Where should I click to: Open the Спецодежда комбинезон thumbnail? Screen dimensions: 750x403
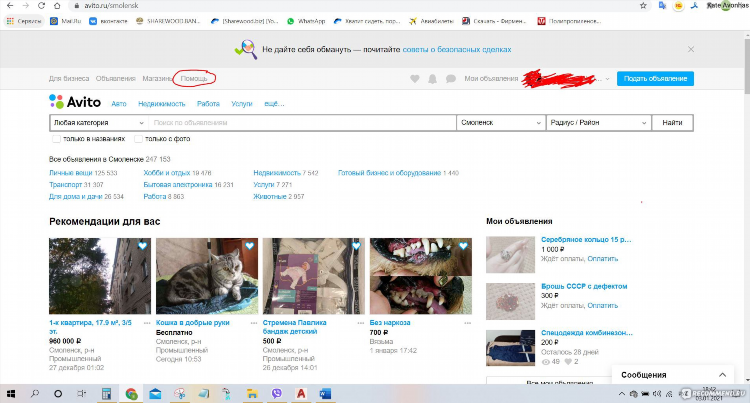[510, 348]
